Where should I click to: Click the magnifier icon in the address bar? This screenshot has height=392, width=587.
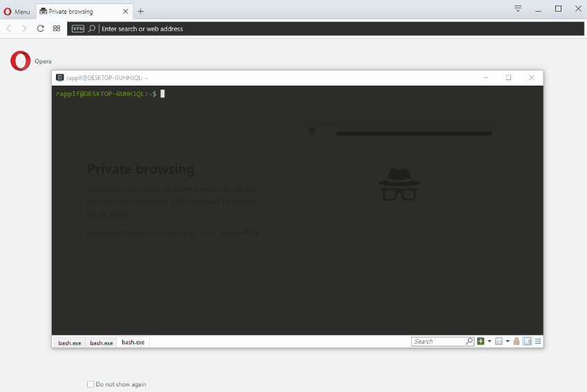tap(92, 28)
